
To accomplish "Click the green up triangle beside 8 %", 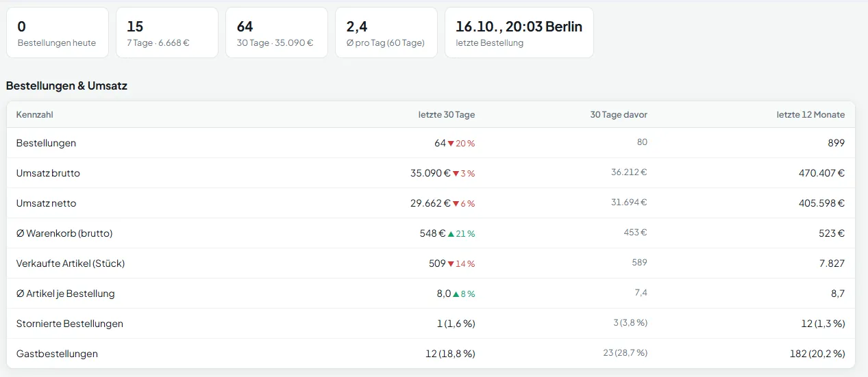I will [456, 294].
